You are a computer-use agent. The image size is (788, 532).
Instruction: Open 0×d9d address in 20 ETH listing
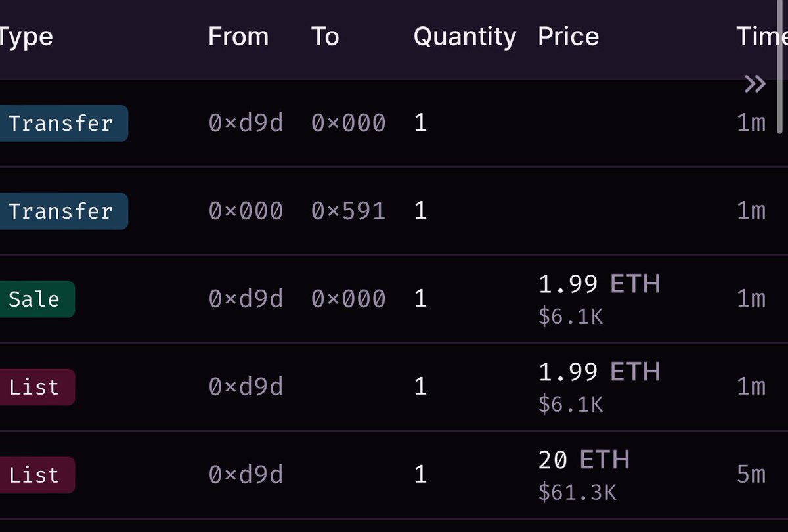click(x=246, y=475)
